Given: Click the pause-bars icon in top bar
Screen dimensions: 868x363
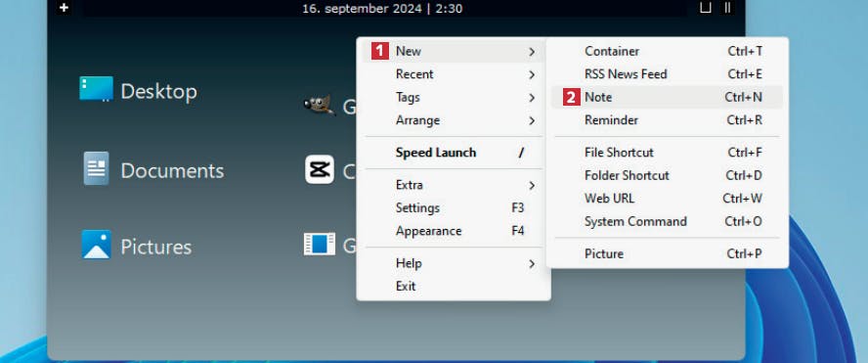Looking at the screenshot, I should point(727,7).
